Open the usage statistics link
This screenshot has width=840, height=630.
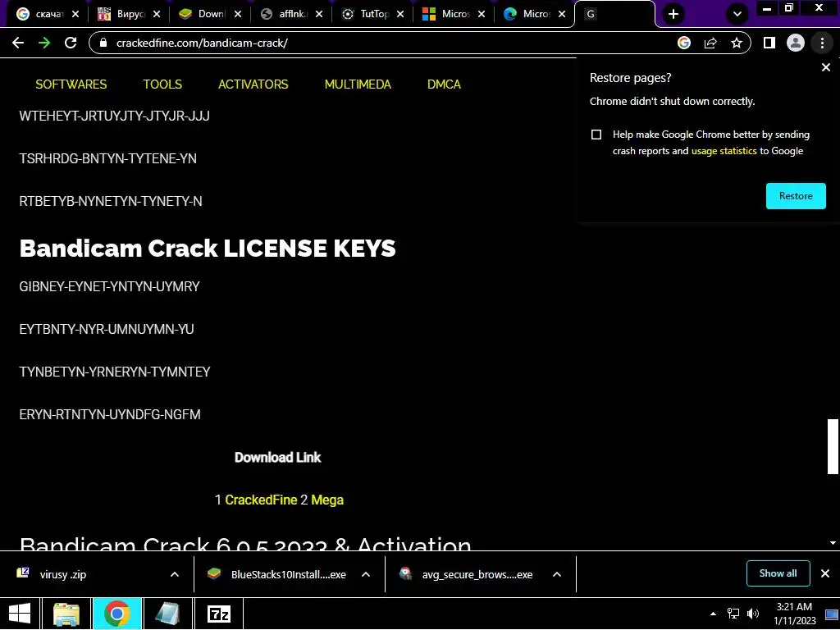click(724, 151)
